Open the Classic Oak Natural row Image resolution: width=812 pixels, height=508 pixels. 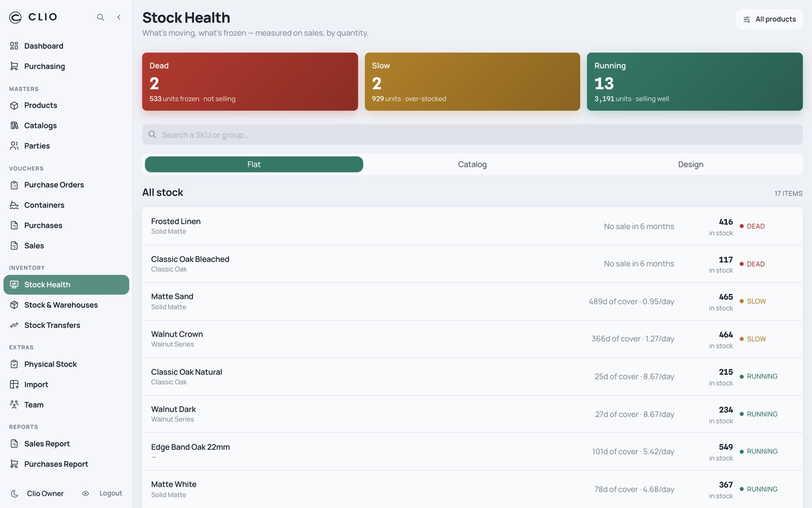pos(472,376)
